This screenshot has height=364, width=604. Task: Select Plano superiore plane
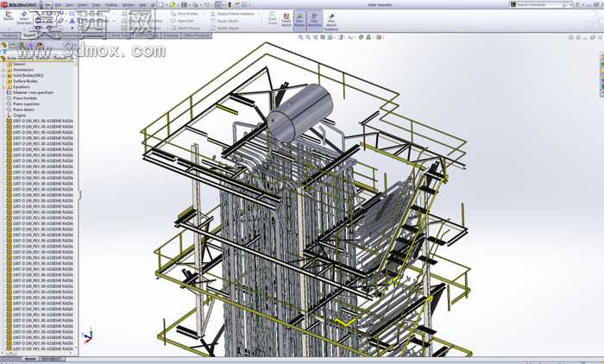pos(26,104)
